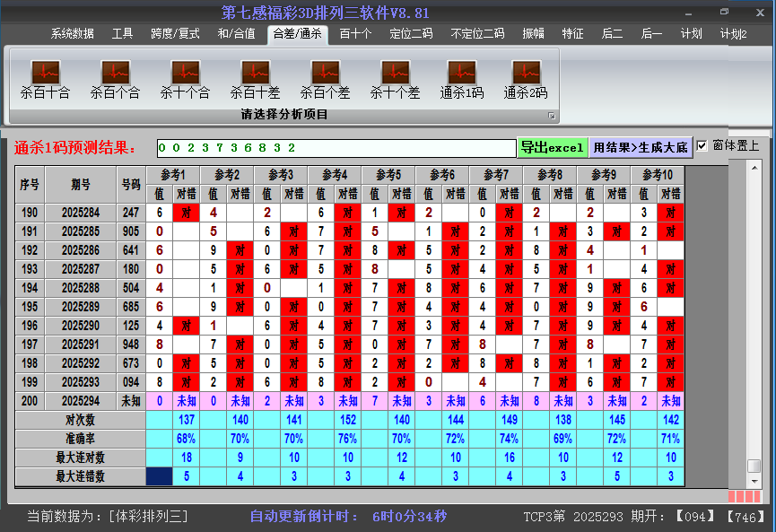Choose the 杀百十差 icon
This screenshot has width=776, height=532.
255,73
